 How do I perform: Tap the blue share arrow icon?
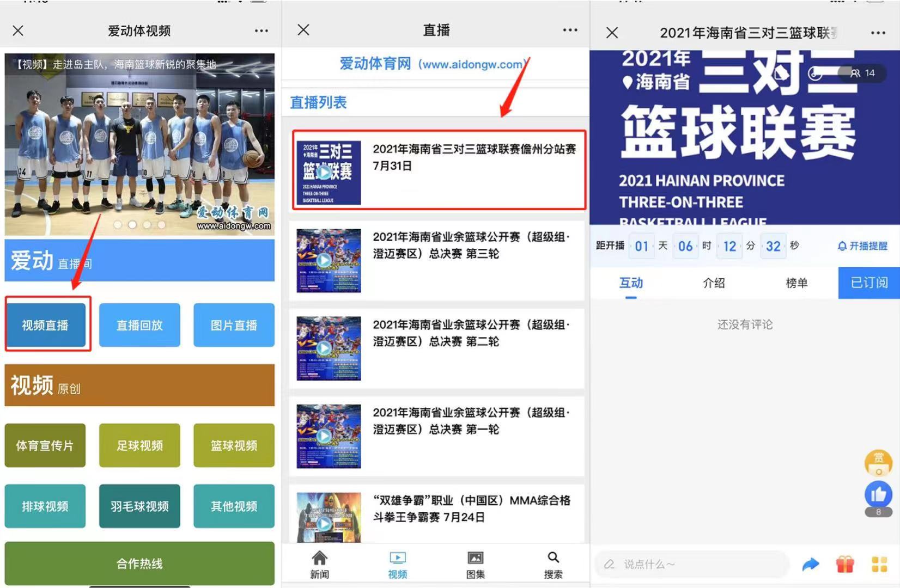pos(811,565)
